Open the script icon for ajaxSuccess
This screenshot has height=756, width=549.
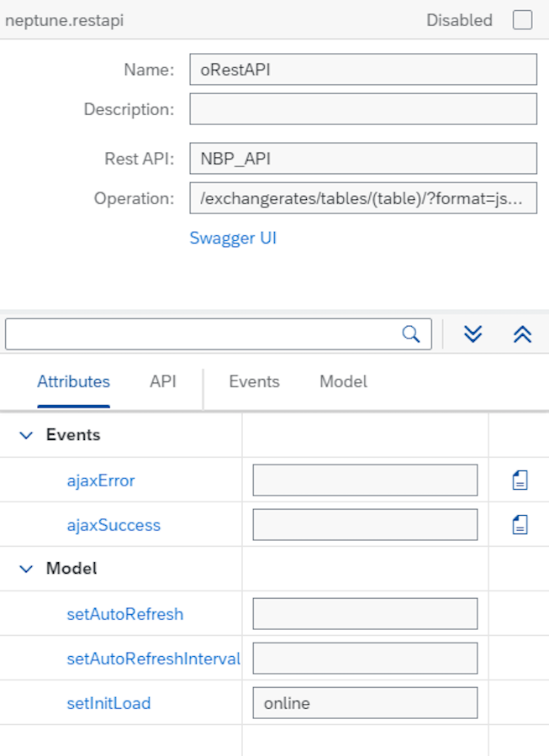coord(520,524)
